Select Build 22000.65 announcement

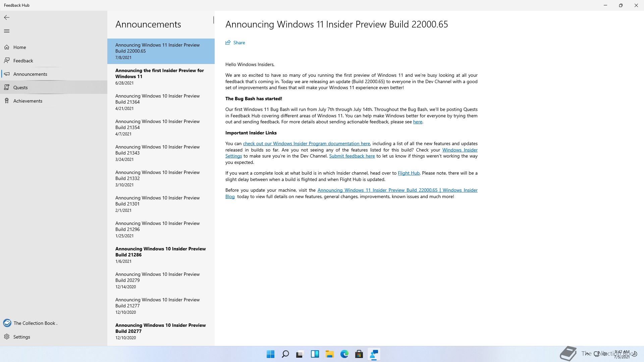pyautogui.click(x=161, y=51)
